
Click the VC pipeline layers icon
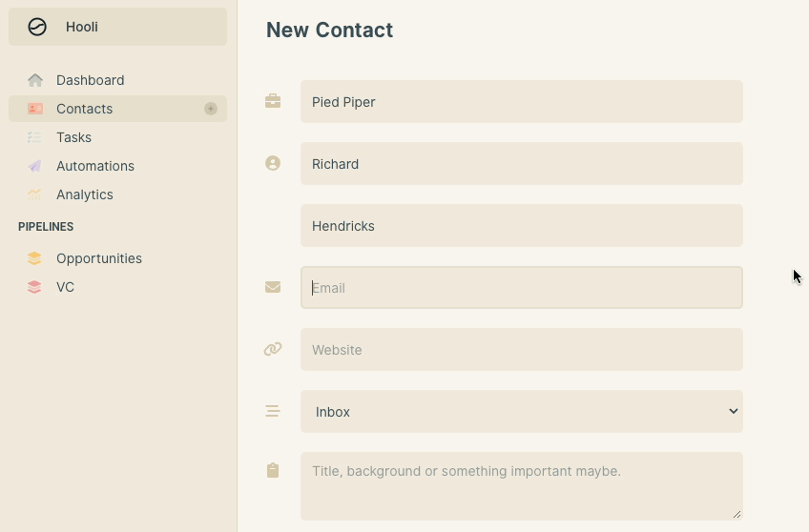coord(34,287)
